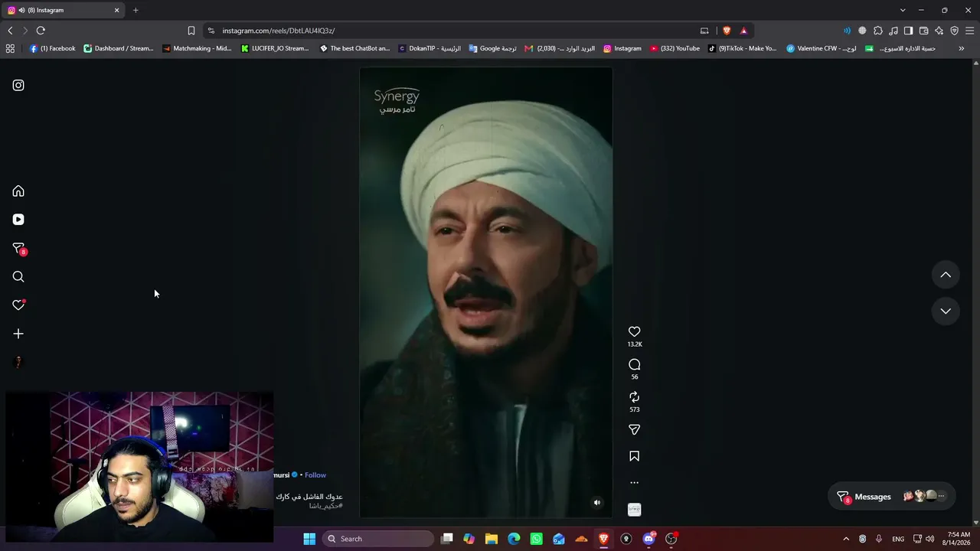Screen dimensions: 980x551
Task: Open your profile from sidebar avatar
Action: [x=18, y=362]
